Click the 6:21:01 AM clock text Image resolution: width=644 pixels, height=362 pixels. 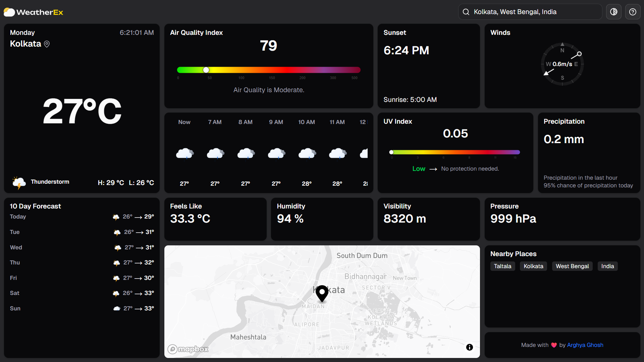coord(137,33)
